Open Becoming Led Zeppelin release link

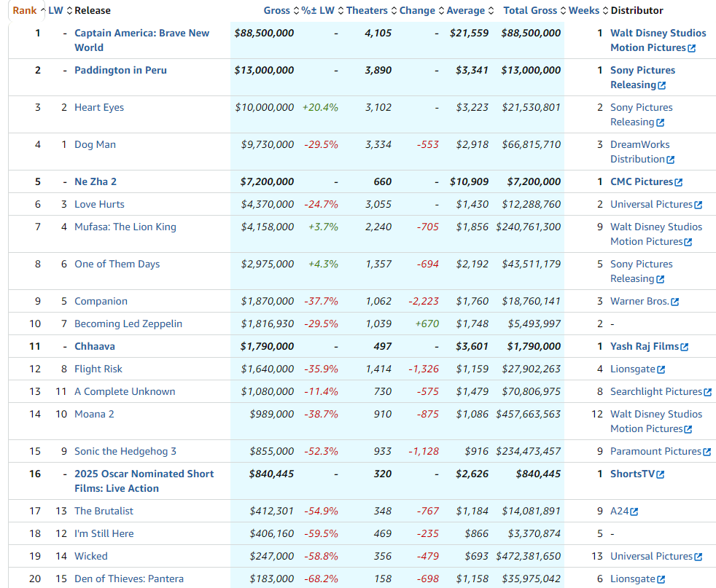click(128, 324)
